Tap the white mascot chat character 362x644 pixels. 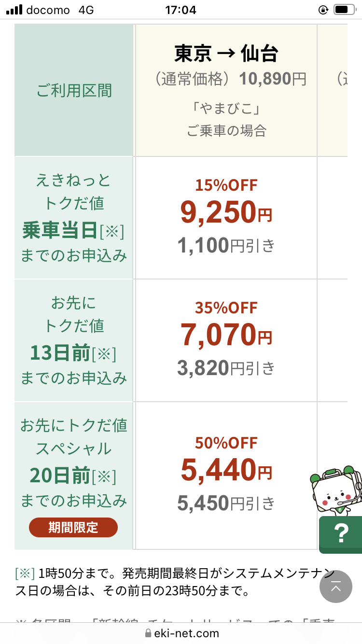336,491
